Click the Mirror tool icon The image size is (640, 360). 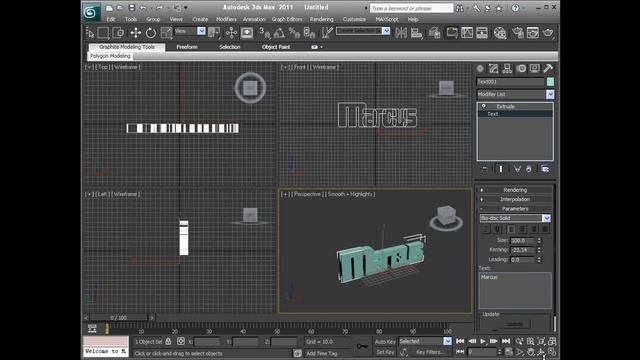[x=401, y=33]
